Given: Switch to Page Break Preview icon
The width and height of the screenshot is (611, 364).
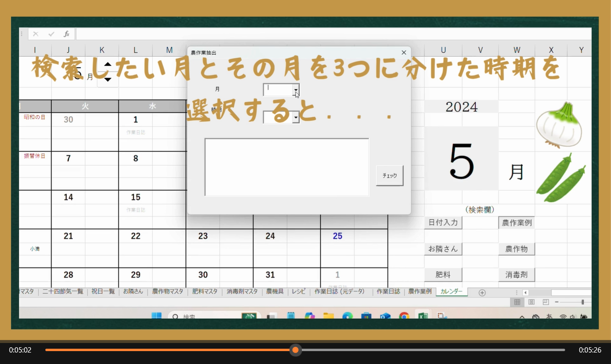Looking at the screenshot, I should [x=546, y=302].
